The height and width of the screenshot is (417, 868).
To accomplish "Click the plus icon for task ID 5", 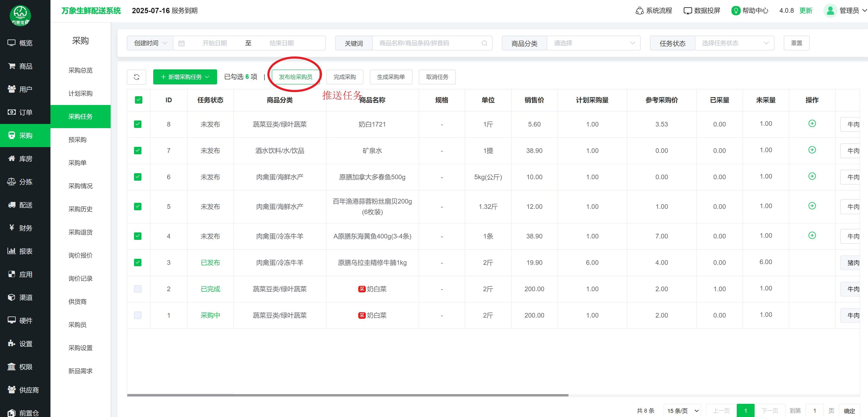I will [812, 206].
